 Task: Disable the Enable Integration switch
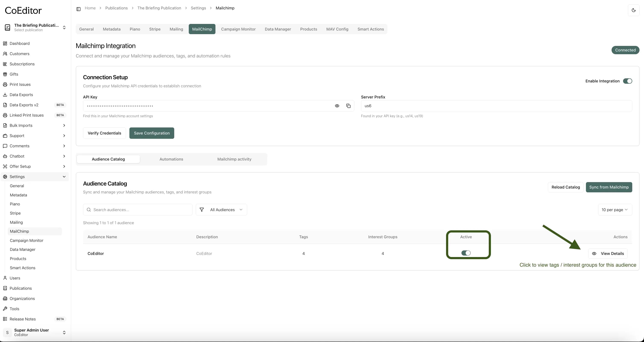tap(628, 81)
